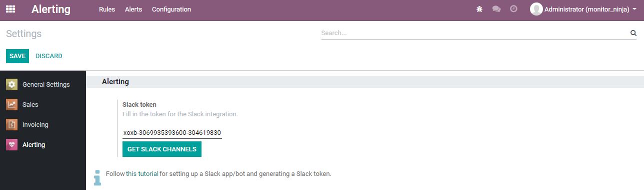Viewport: 644px width, 190px height.
Task: Open the apps grid menu icon
Action: pyautogui.click(x=10, y=9)
